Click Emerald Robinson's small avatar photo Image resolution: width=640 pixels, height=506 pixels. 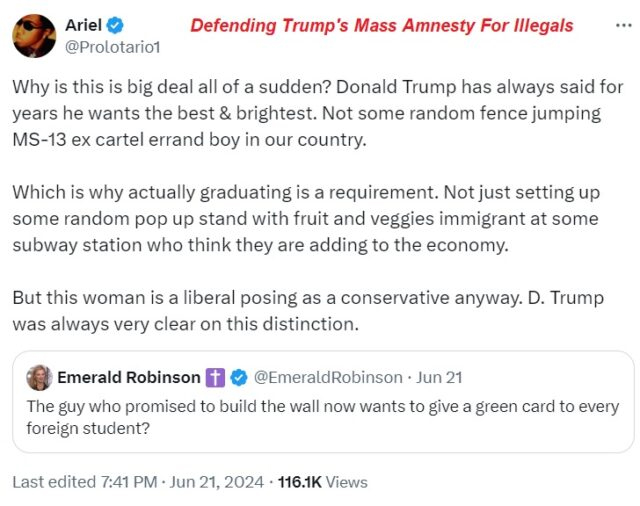pyautogui.click(x=39, y=377)
